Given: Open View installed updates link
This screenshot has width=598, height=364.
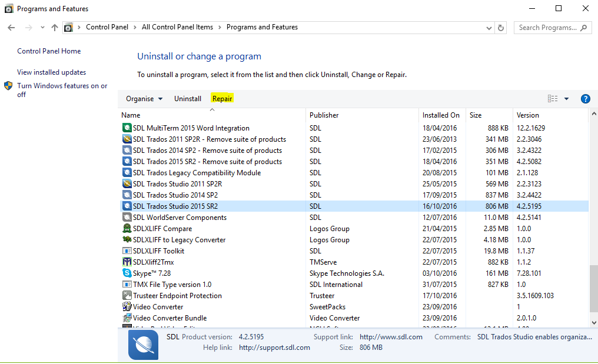Looking at the screenshot, I should (x=51, y=72).
